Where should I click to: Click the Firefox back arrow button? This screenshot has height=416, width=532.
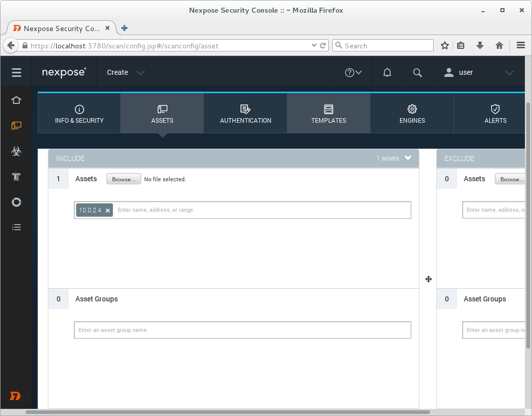tap(11, 45)
